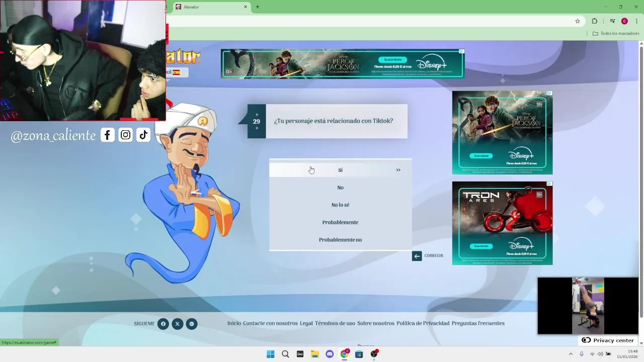Show hidden system tray icons
644x362 pixels.
coord(571,354)
